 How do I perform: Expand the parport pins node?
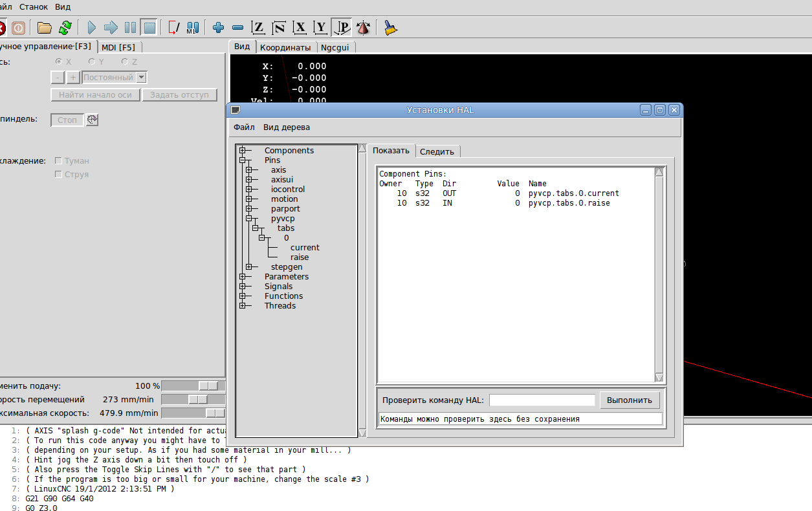pyautogui.click(x=249, y=209)
